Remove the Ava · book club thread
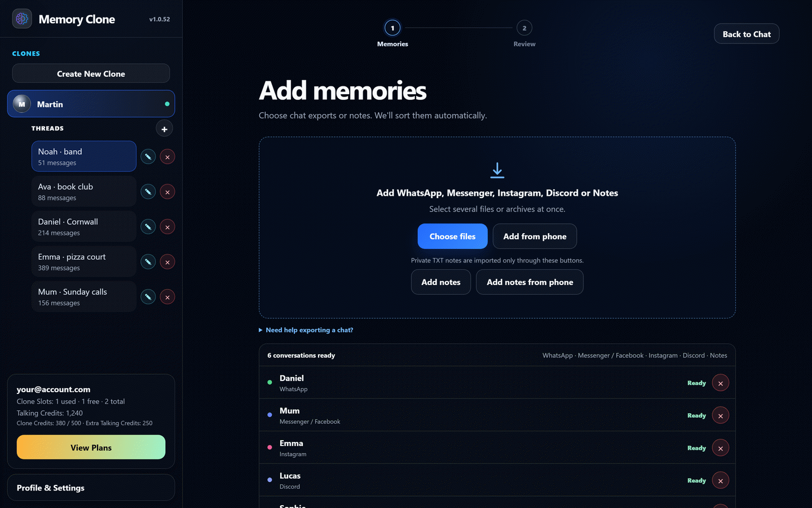The image size is (812, 508). click(x=167, y=192)
